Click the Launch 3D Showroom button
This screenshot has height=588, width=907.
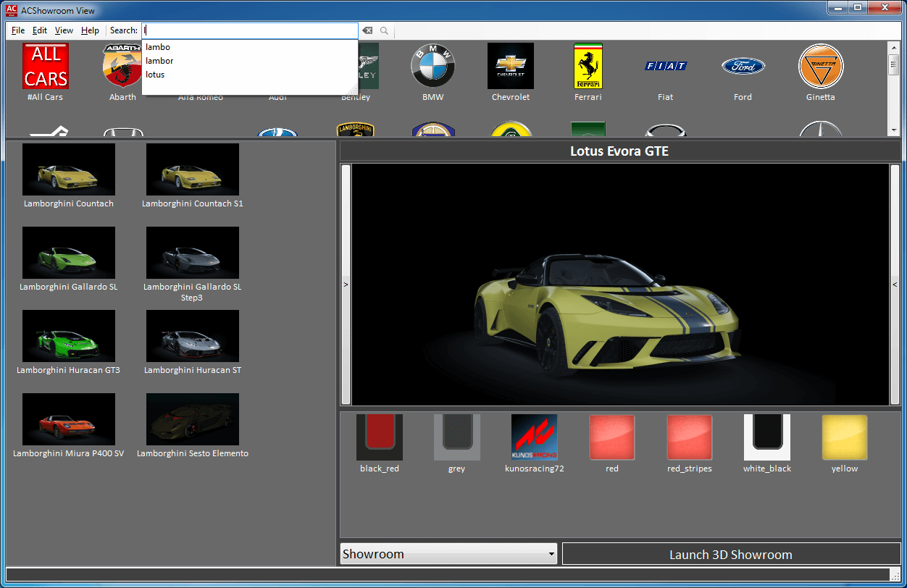click(731, 555)
